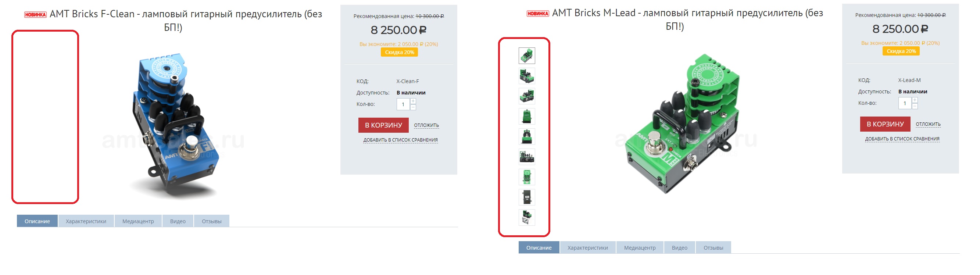Show the dark side-profile M-Lead thumbnail, sixth in gallery
Screen dimensions: 980x275
[526, 157]
